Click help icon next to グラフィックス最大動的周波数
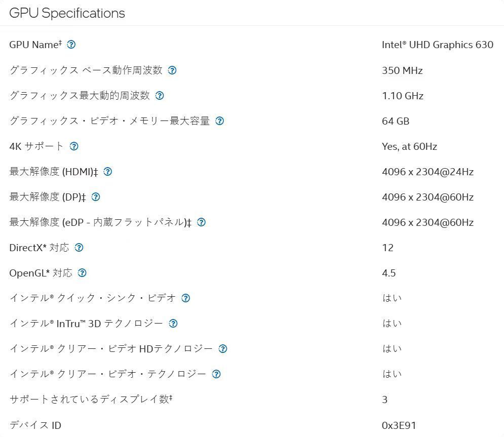Screen dimensions: 504x437 (x=160, y=96)
